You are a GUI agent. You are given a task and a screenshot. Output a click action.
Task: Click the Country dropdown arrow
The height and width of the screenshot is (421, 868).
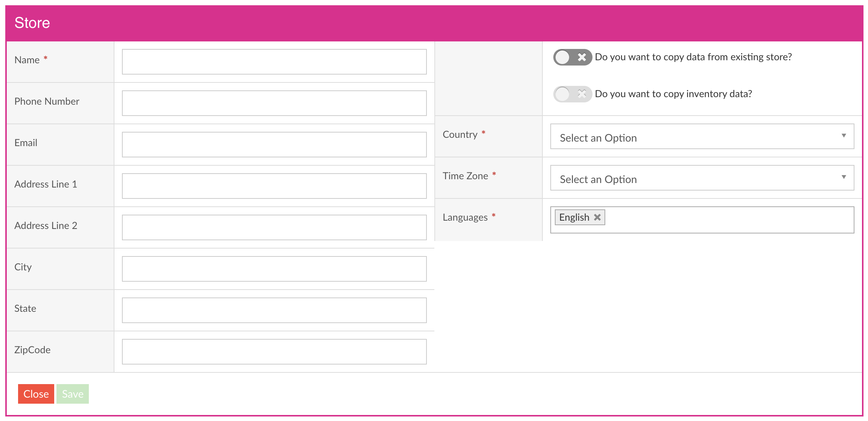[844, 136]
